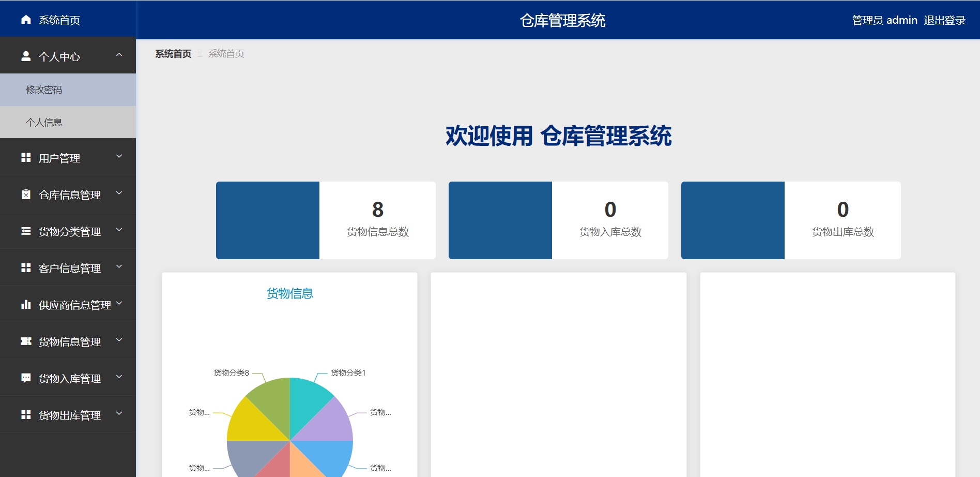Expand the 用户管理 chevron

point(119,156)
